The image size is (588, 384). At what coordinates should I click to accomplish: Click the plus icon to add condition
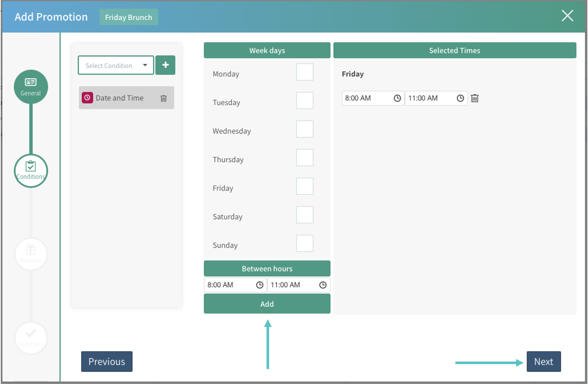165,65
